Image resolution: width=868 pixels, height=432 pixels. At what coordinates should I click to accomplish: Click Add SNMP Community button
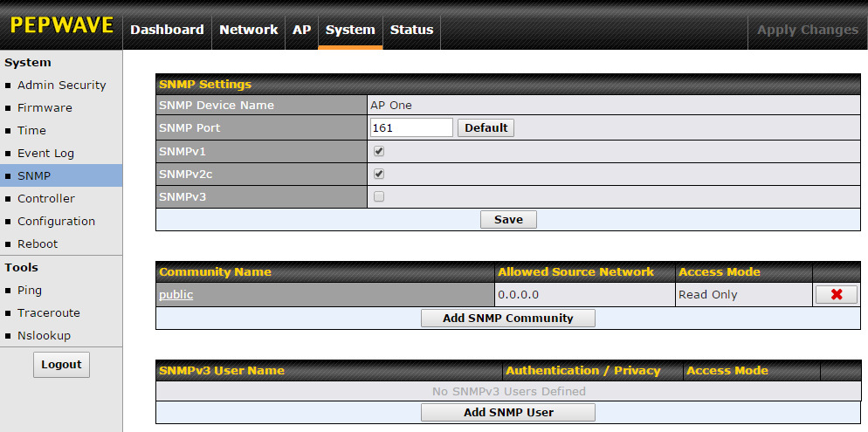point(508,318)
